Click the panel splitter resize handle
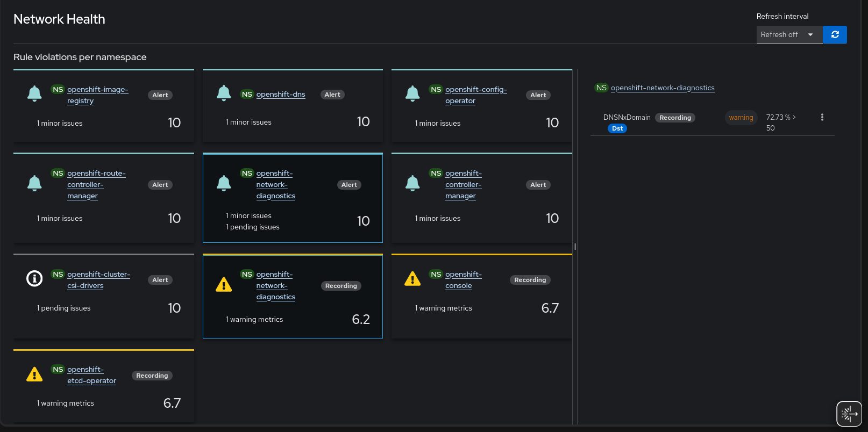 point(575,247)
